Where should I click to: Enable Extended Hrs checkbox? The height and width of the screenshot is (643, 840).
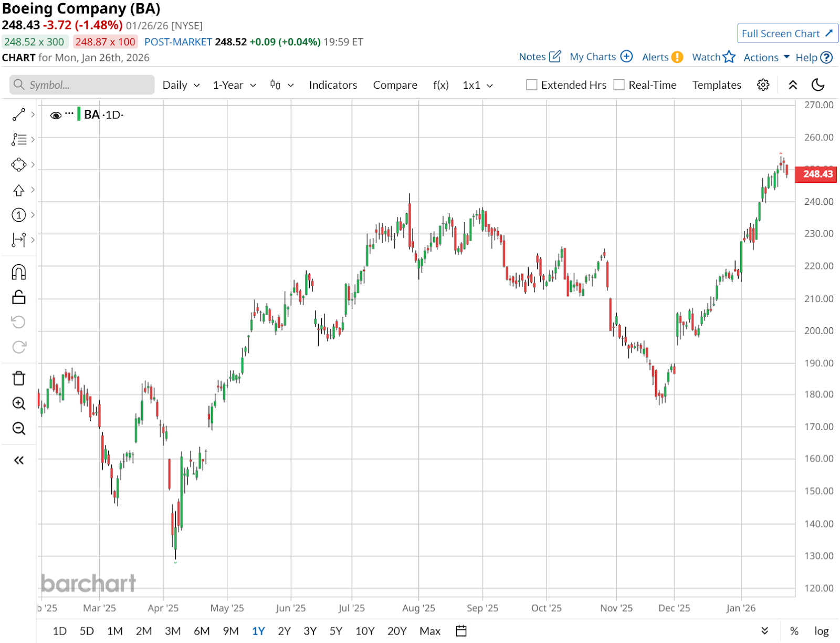pos(532,85)
